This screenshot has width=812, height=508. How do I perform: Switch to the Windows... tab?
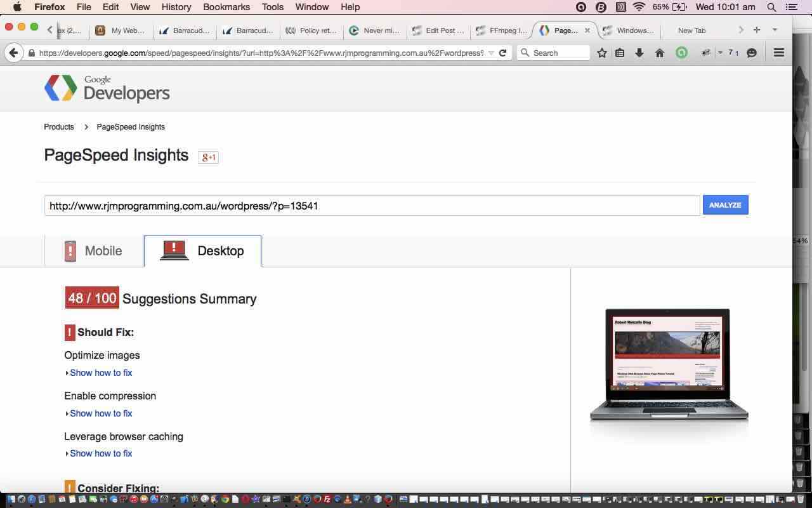pos(629,30)
